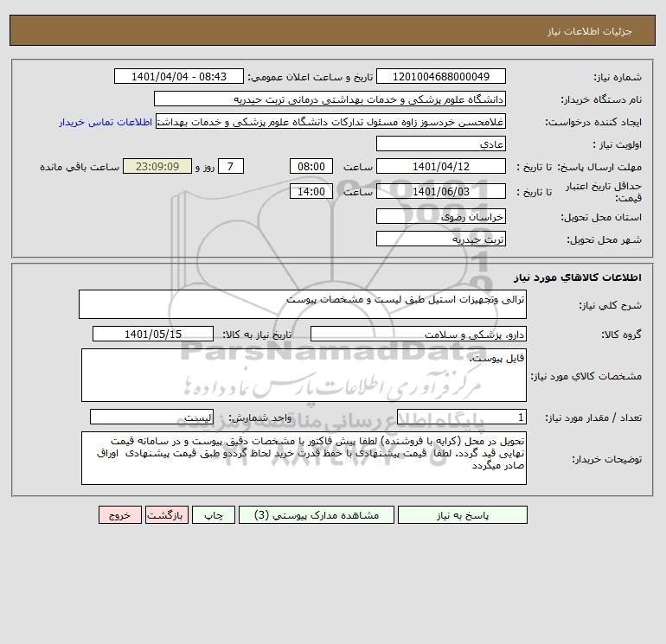Open اطلاعات تماس خریدار link
The height and width of the screenshot is (644, 666).
tap(106, 122)
